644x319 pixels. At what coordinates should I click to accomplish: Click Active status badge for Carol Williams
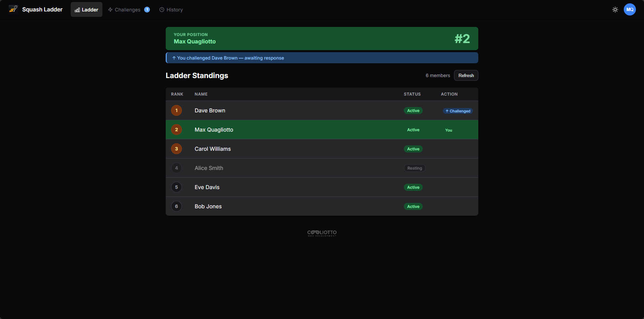(413, 149)
